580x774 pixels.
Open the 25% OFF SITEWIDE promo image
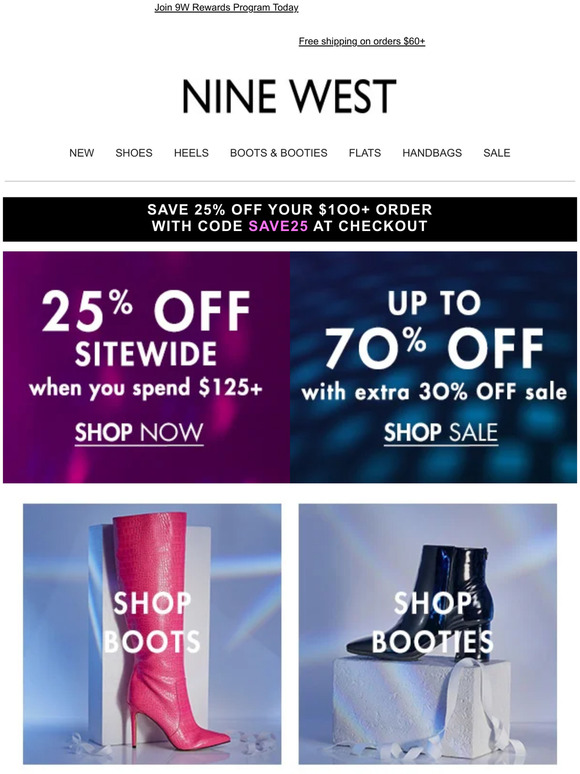[x=147, y=367]
